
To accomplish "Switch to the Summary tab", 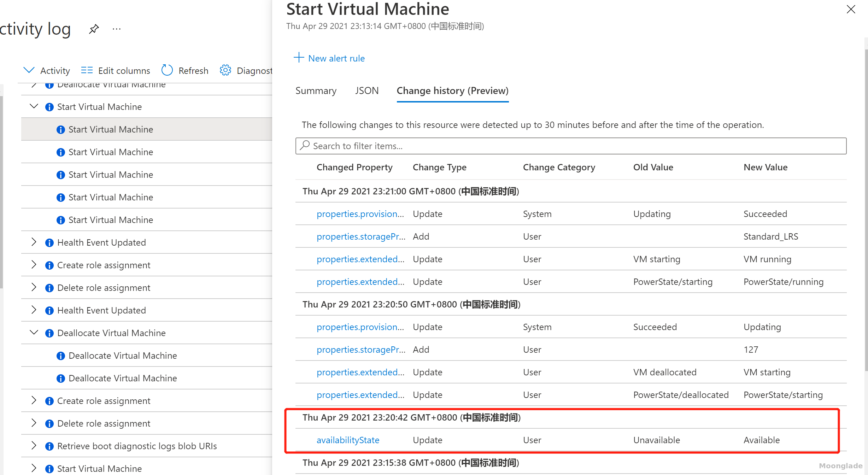I will 316,91.
